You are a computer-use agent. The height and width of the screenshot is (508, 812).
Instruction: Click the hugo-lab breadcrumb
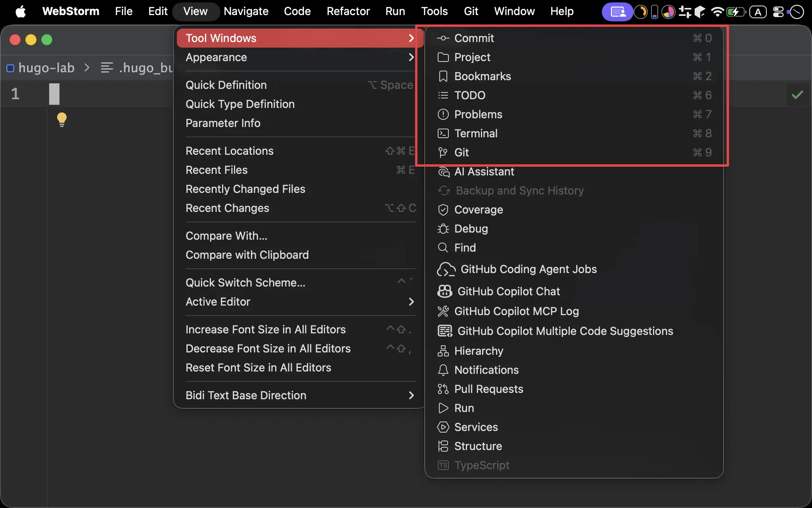(46, 68)
